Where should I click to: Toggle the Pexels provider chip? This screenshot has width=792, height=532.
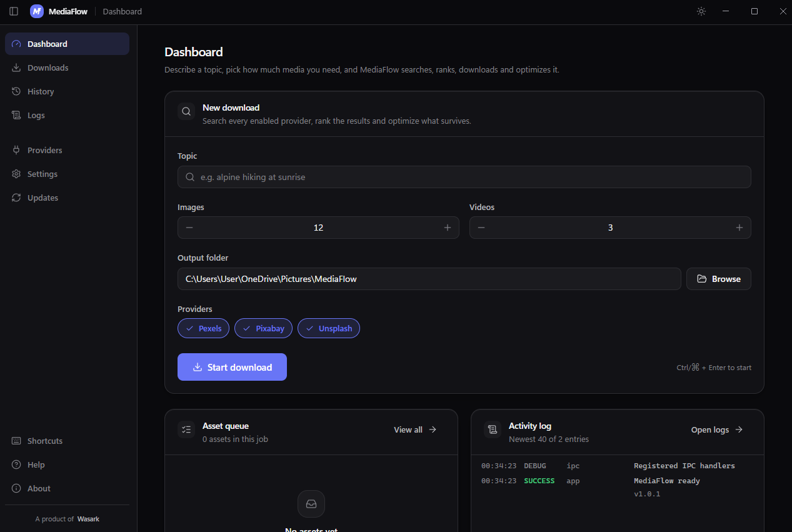pyautogui.click(x=203, y=328)
